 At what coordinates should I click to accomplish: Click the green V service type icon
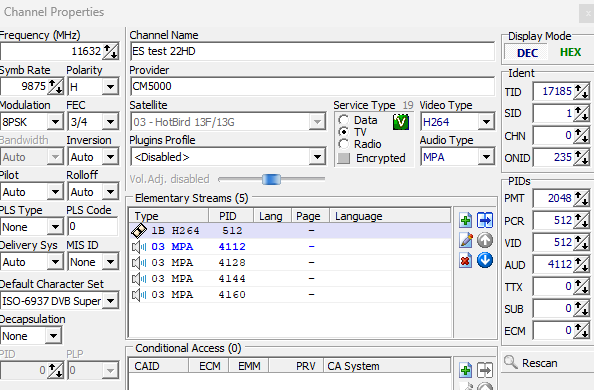[x=401, y=122]
